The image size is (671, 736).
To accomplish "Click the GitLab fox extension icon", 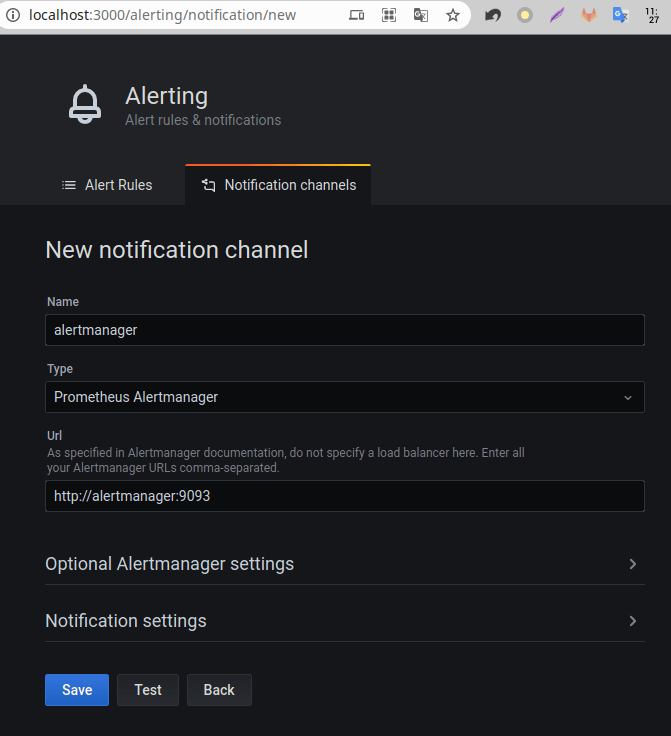I will coord(589,15).
